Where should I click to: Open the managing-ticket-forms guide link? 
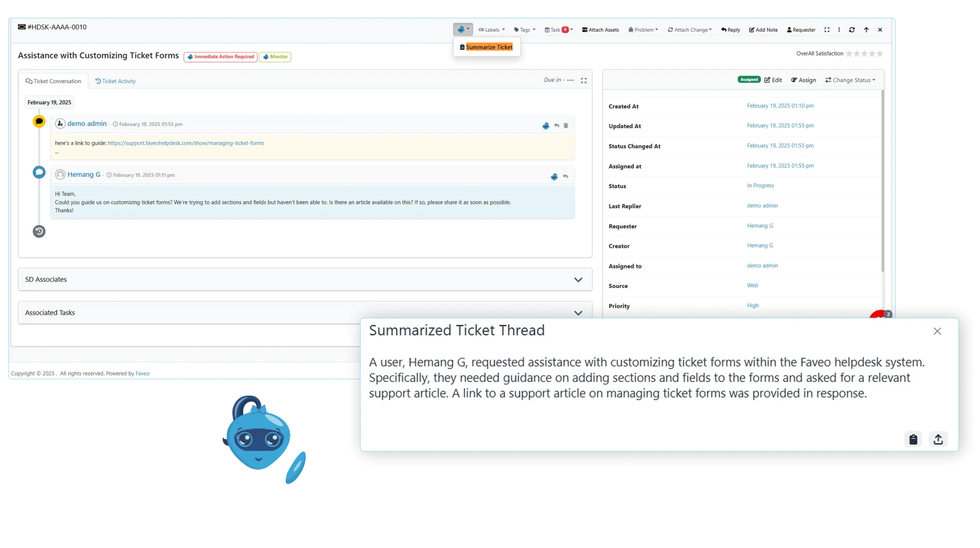pyautogui.click(x=186, y=143)
